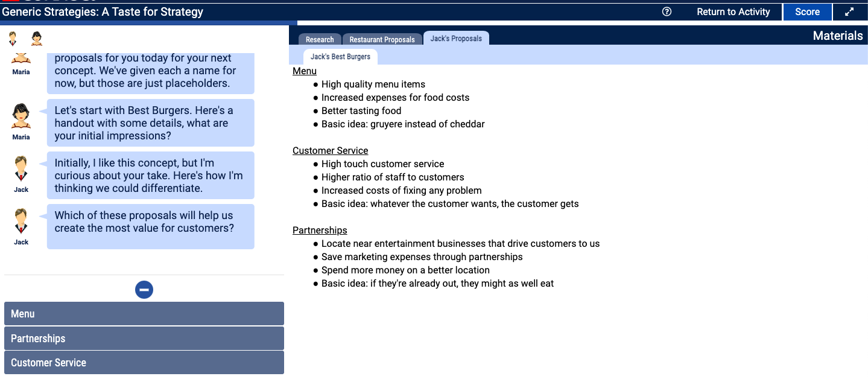
Task: Click the expand fullscreen arrows icon
Action: click(849, 11)
